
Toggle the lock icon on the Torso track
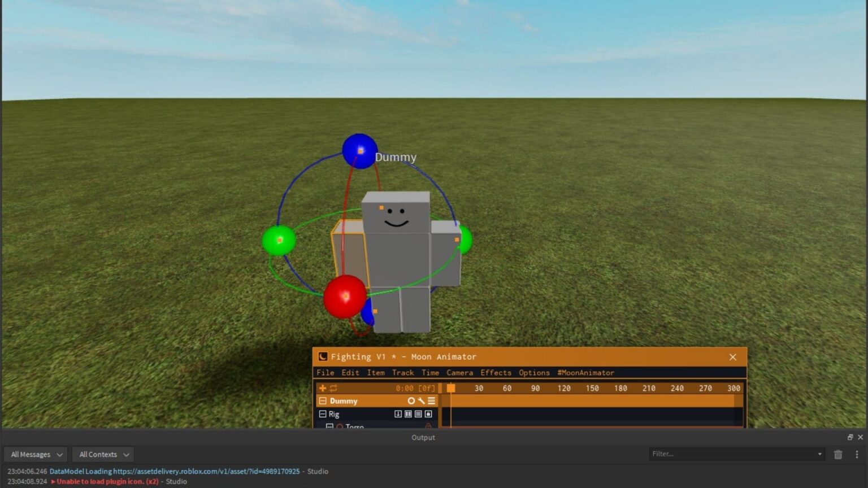click(429, 426)
